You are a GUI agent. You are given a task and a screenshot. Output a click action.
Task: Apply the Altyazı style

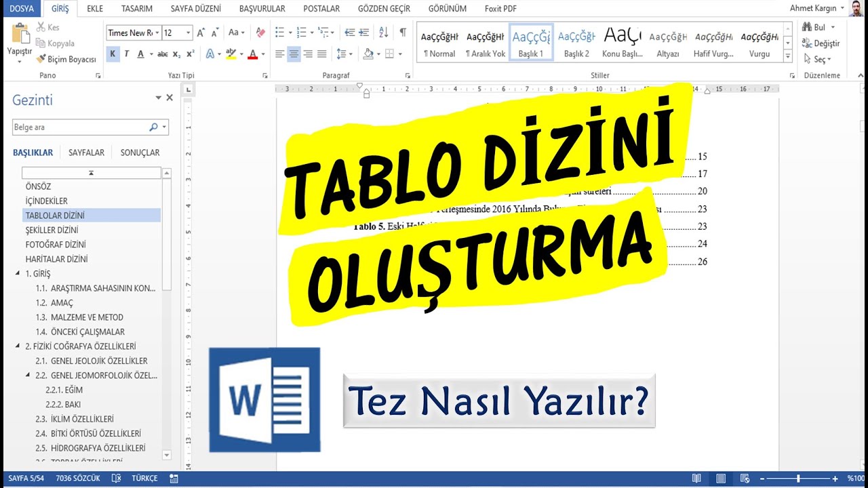click(x=668, y=43)
